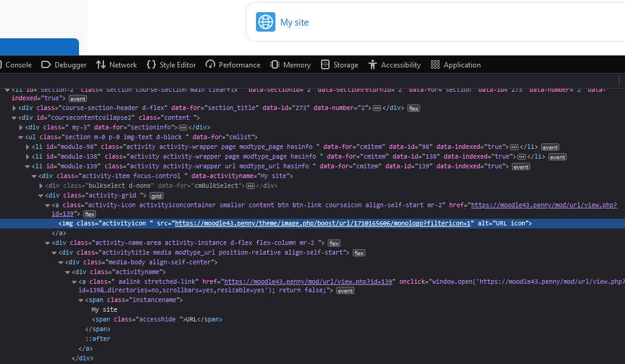Collapse the activity-icon anchor node

click(48, 205)
